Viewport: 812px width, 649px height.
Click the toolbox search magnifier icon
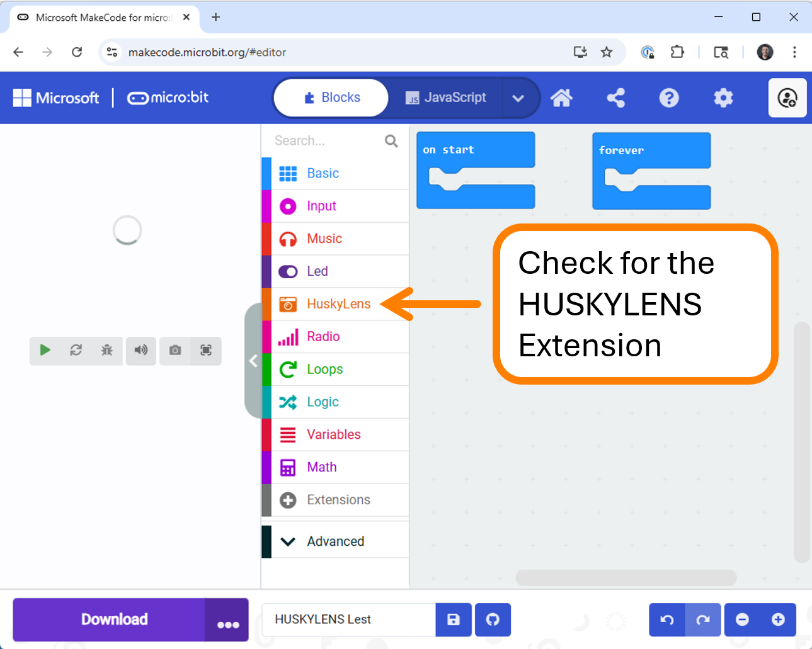coord(391,141)
